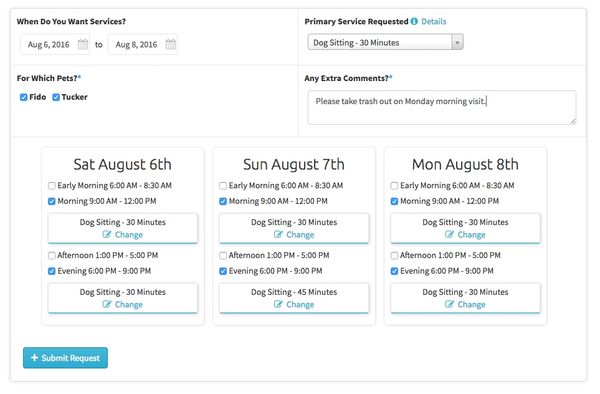
Task: Uncheck the Tucker pet checkbox
Action: point(56,97)
